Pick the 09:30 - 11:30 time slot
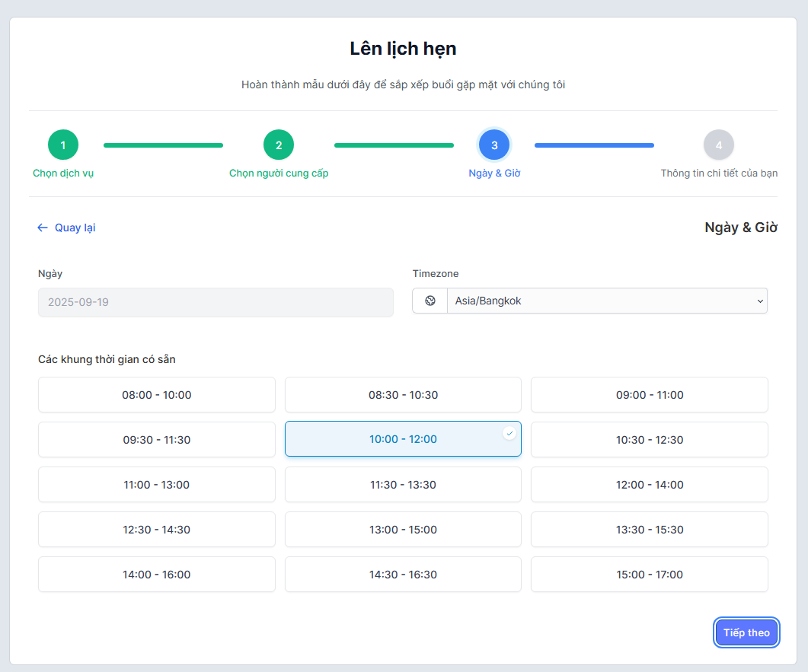Viewport: 808px width, 672px height. point(157,440)
